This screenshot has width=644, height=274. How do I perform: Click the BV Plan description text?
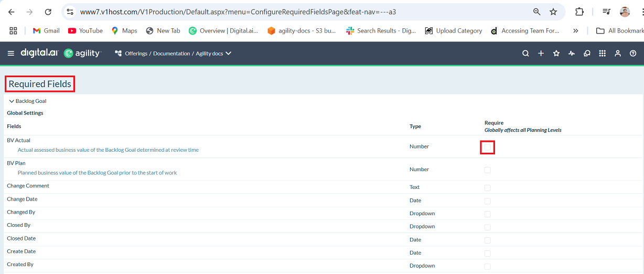point(97,173)
